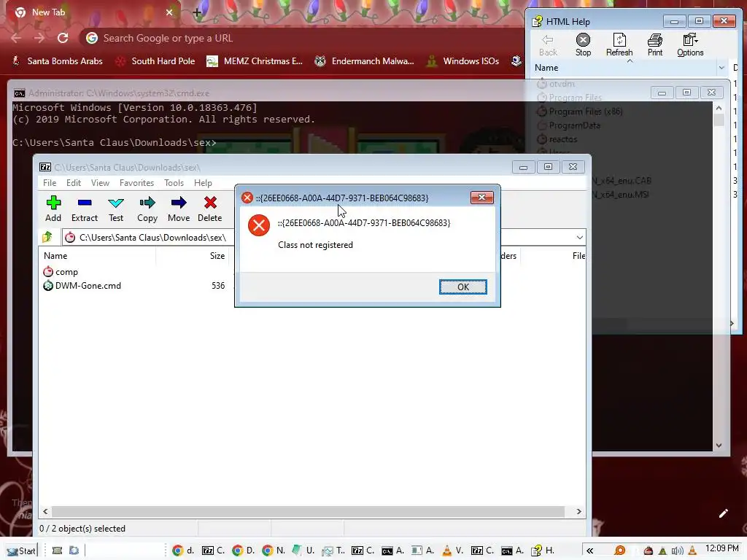Open the Options icon in HTML Help

[x=690, y=39]
